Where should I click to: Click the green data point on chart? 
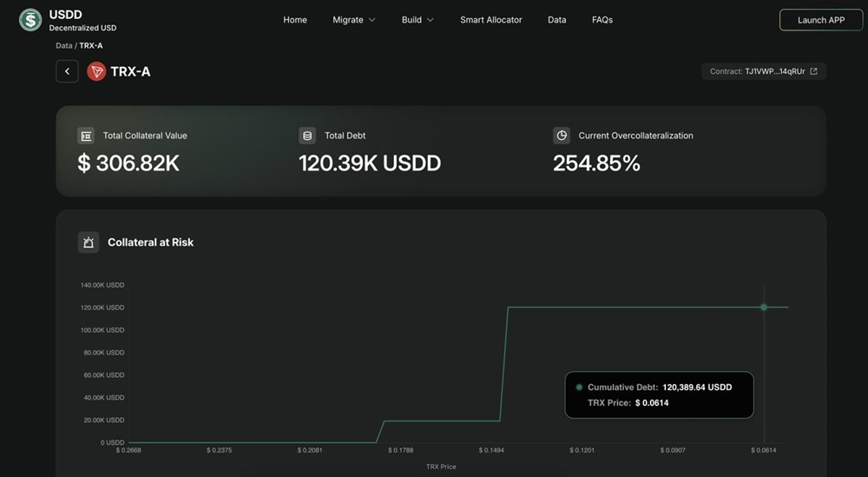(x=764, y=307)
